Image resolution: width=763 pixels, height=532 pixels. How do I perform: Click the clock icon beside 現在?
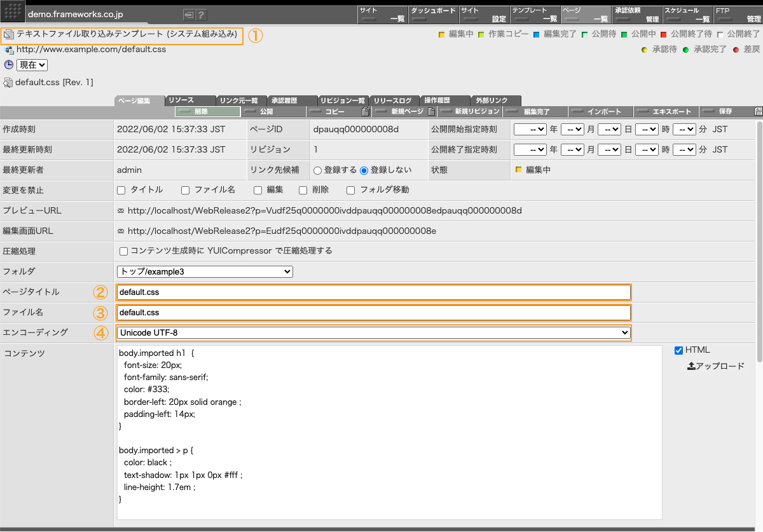pyautogui.click(x=9, y=65)
